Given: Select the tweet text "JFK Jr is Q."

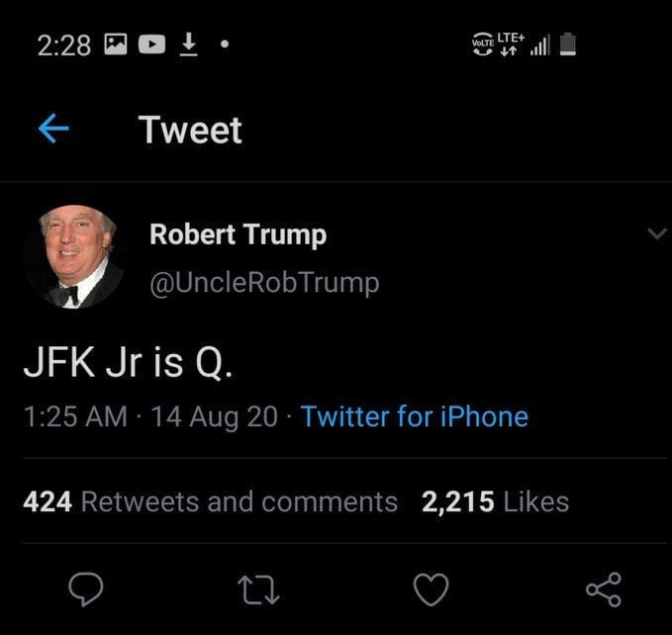Looking at the screenshot, I should (x=129, y=365).
